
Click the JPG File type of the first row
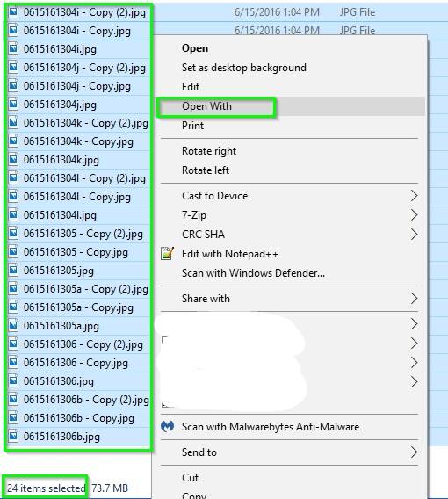(x=358, y=12)
